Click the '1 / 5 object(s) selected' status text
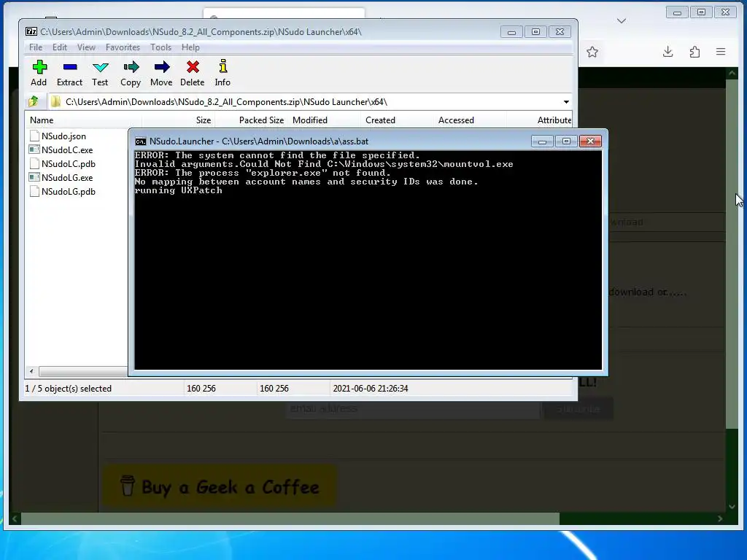 point(68,389)
